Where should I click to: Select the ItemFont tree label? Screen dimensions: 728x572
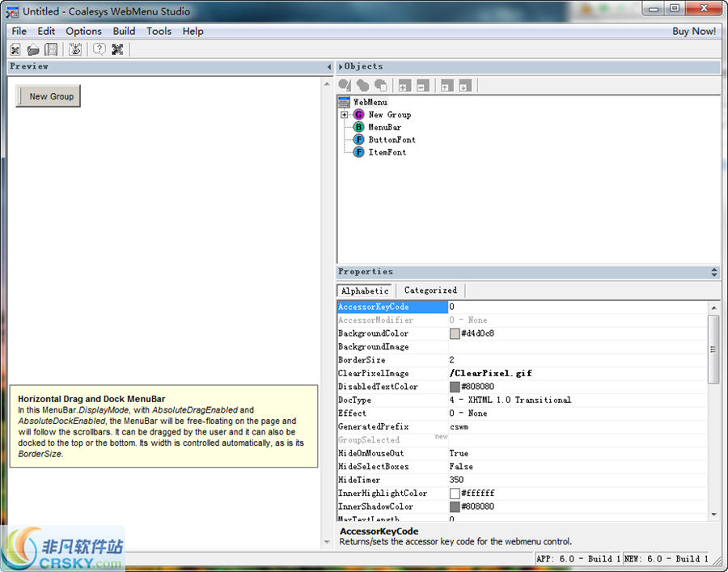tap(387, 152)
